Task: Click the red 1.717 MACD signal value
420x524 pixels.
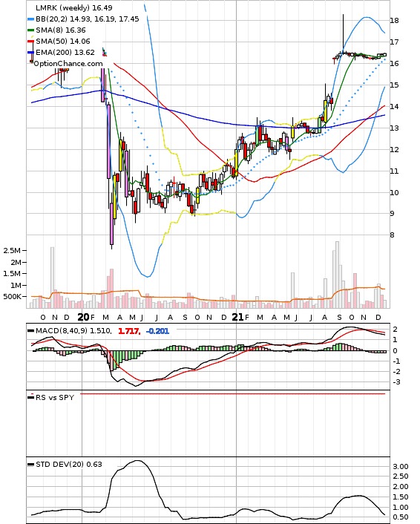Action: pos(129,331)
